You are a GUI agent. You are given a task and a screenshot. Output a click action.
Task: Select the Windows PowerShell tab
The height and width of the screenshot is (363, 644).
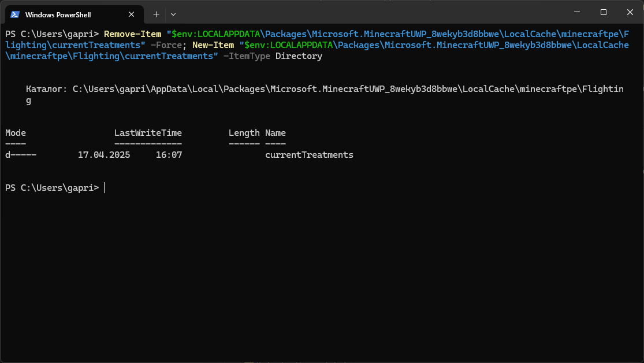pos(74,14)
